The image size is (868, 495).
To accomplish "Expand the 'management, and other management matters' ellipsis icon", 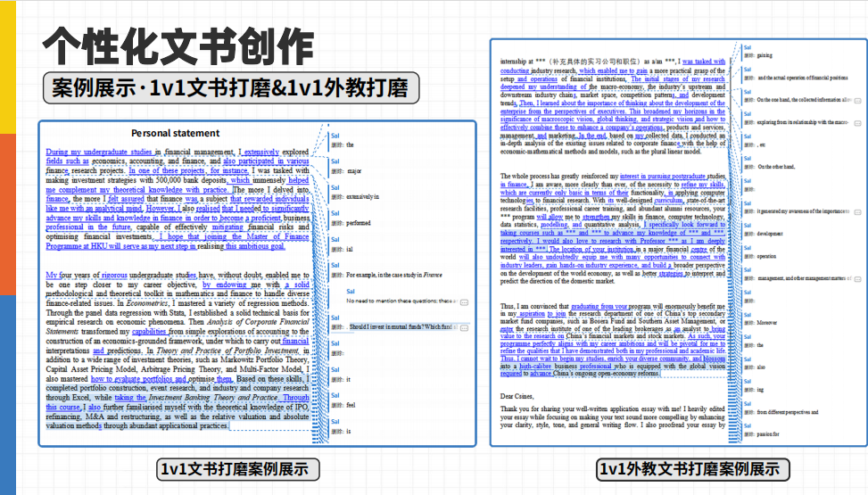I will (857, 279).
